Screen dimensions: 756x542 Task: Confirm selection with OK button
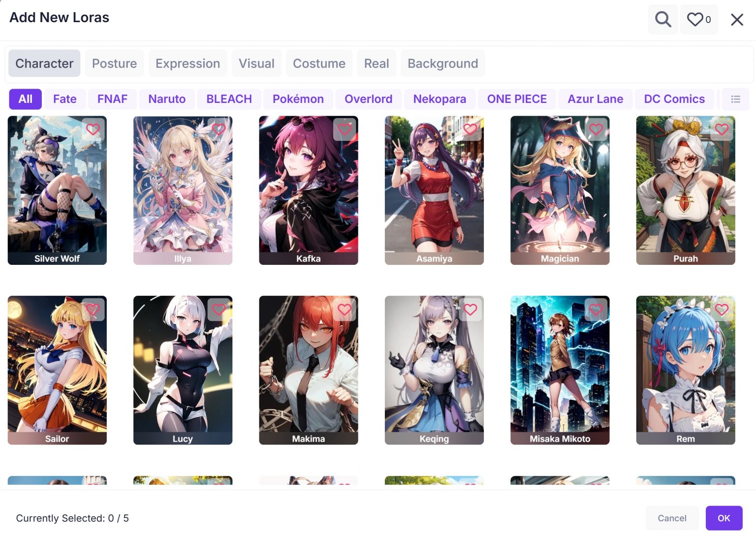tap(724, 518)
